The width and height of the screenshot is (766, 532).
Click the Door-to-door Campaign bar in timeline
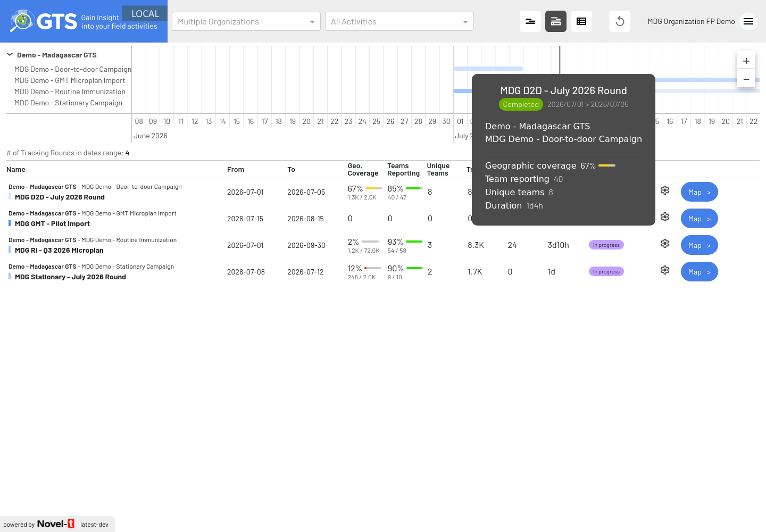click(488, 69)
